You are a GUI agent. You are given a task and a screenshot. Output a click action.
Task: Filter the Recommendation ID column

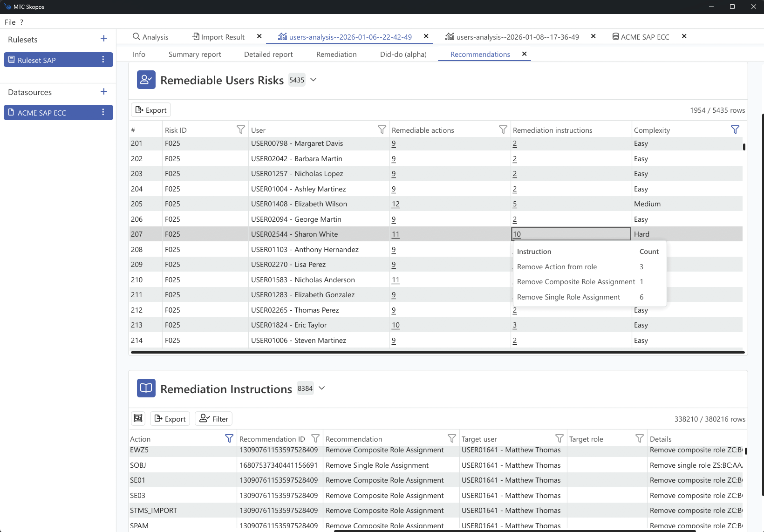(315, 439)
